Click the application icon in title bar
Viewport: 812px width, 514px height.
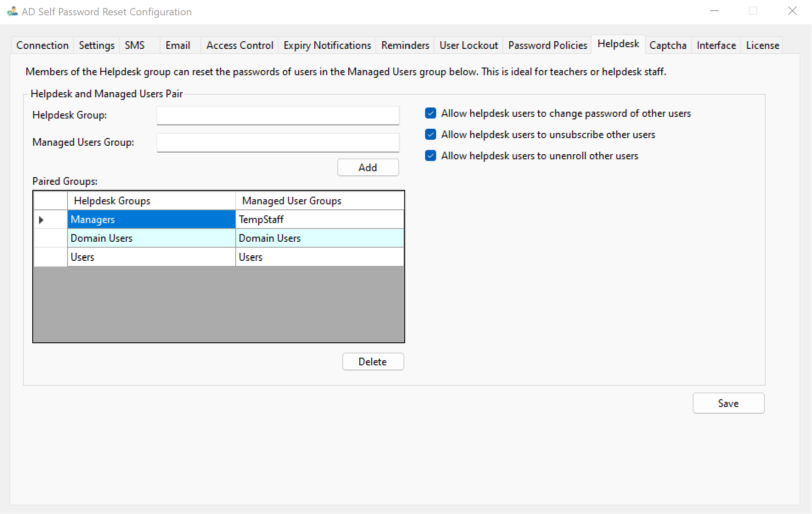(12, 11)
